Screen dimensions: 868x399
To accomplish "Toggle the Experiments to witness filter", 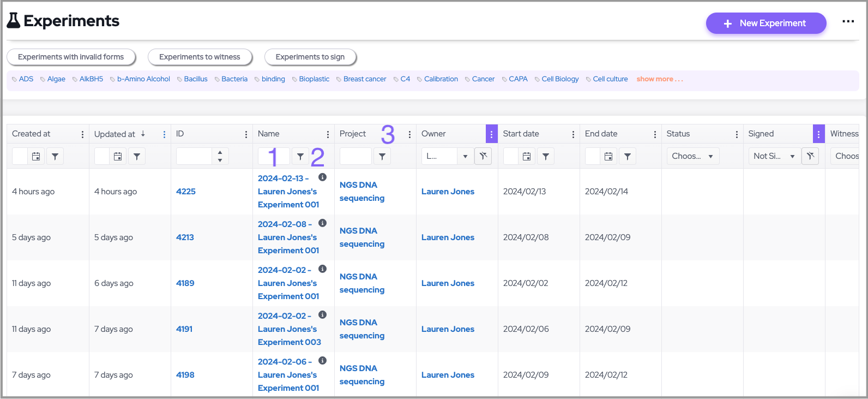I will 200,57.
